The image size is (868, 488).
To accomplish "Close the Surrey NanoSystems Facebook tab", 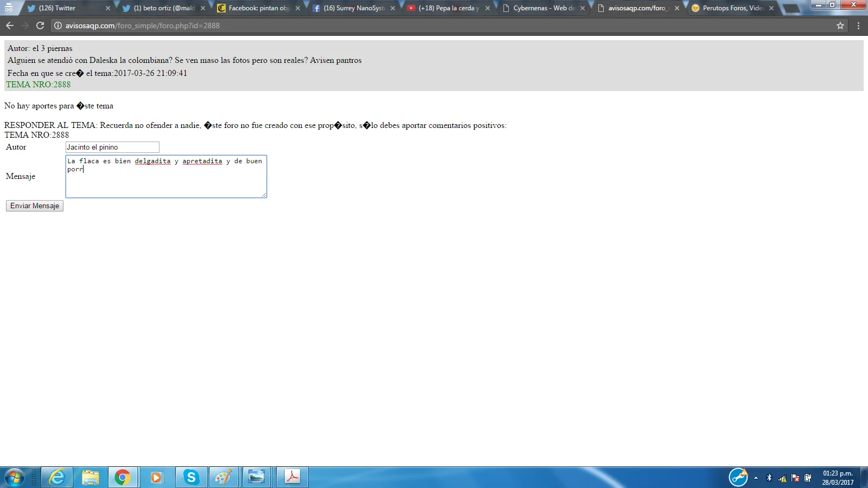I will [392, 8].
